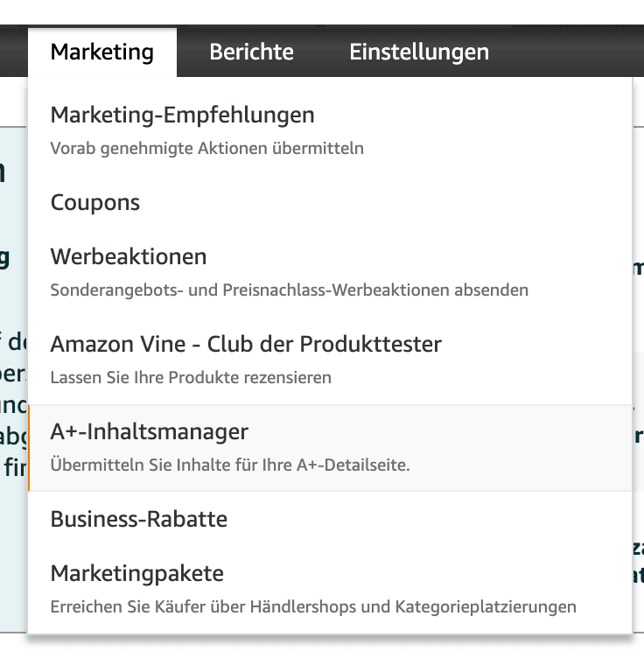This screenshot has height=651, width=644.
Task: Select the A+-Inhaltsmanager menu entry
Action: pyautogui.click(x=150, y=431)
